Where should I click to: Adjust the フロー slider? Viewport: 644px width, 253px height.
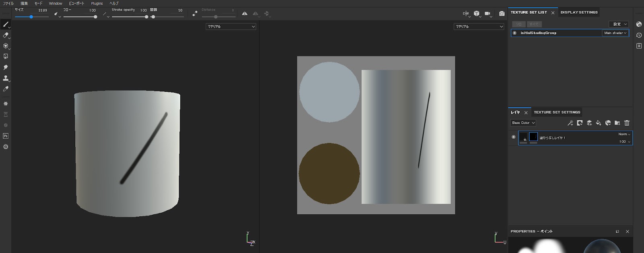point(80,17)
